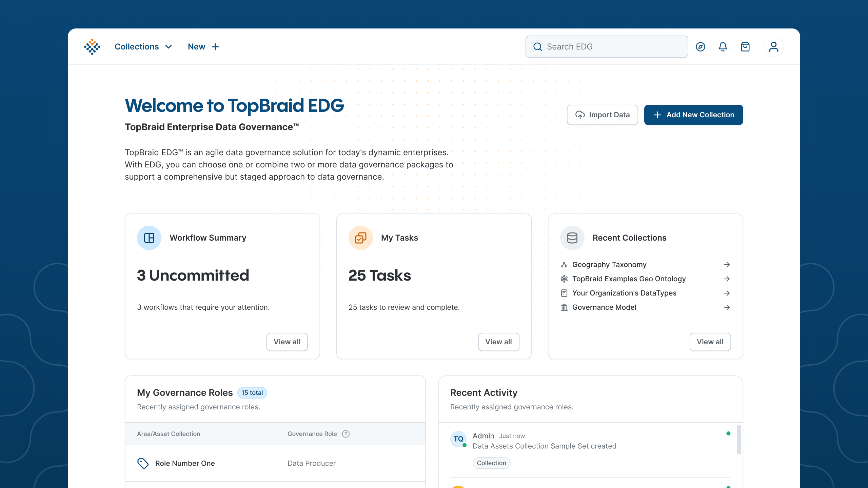Click the Workflow Summary layout icon

[x=149, y=238]
